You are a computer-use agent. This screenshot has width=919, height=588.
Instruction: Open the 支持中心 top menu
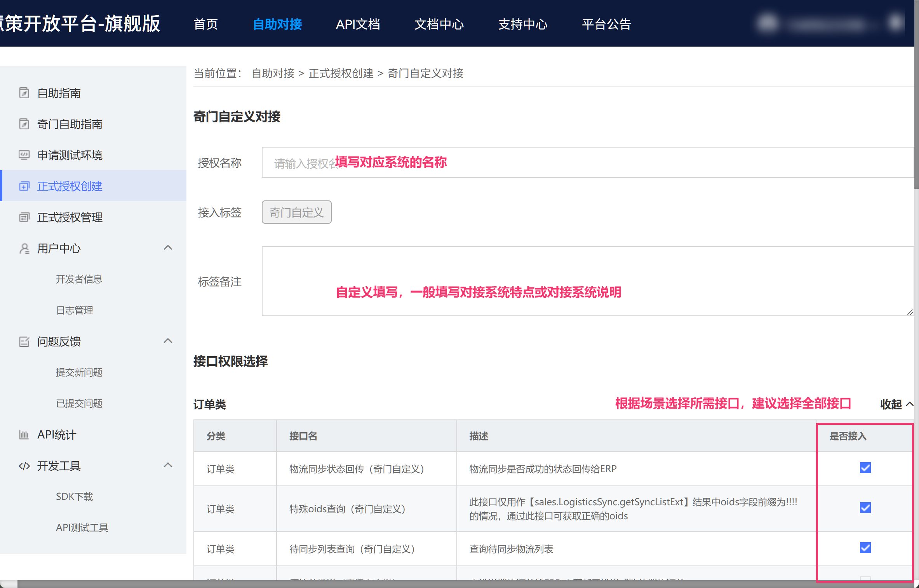coord(522,24)
